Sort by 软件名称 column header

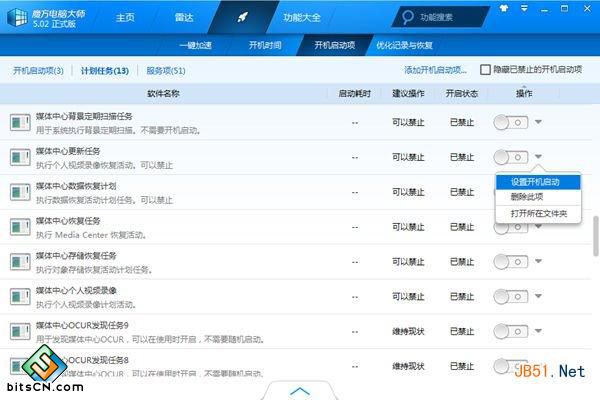[x=163, y=93]
